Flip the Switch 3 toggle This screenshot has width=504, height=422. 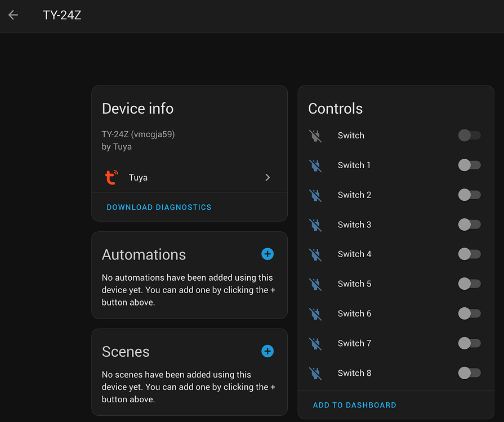point(469,225)
